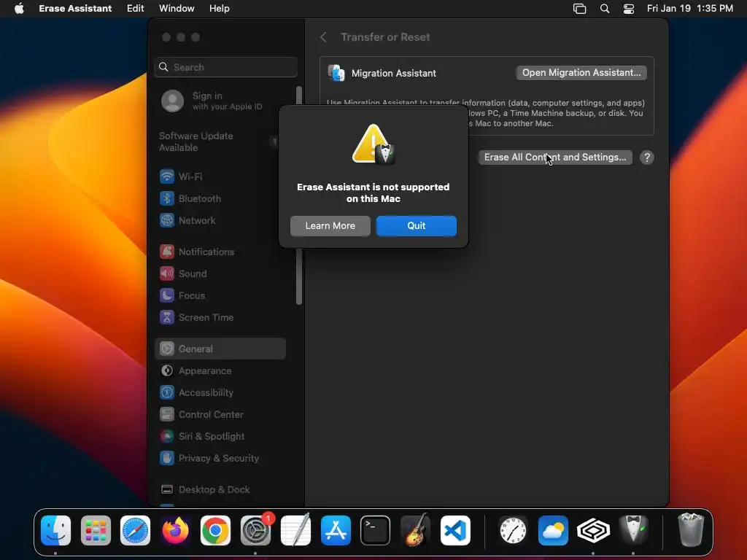Screen dimensions: 747x560
Task: Open Appearance settings in sidebar
Action: pyautogui.click(x=220, y=371)
